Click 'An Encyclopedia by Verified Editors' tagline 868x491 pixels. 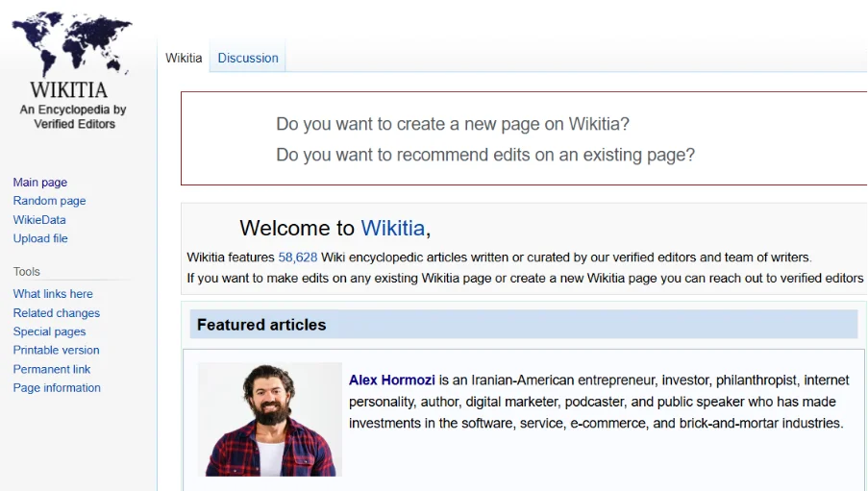pyautogui.click(x=73, y=117)
